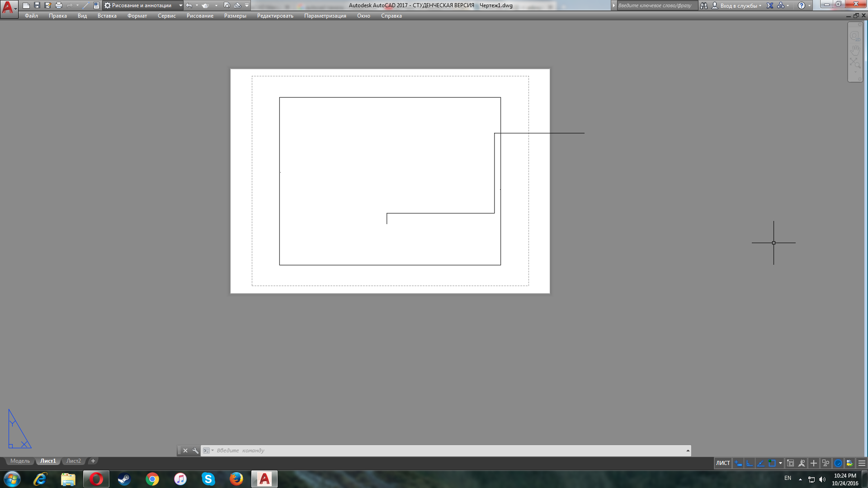Toggle Polar tracking in status bar
The image size is (868, 488).
point(761,463)
